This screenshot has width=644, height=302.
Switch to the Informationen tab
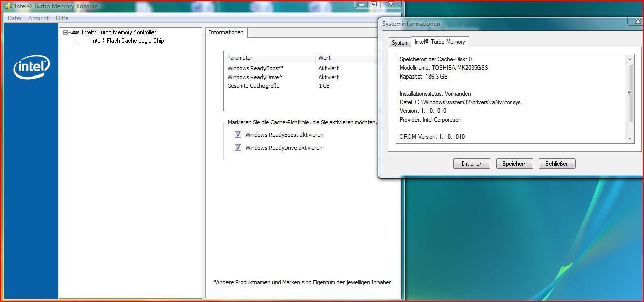click(x=226, y=32)
